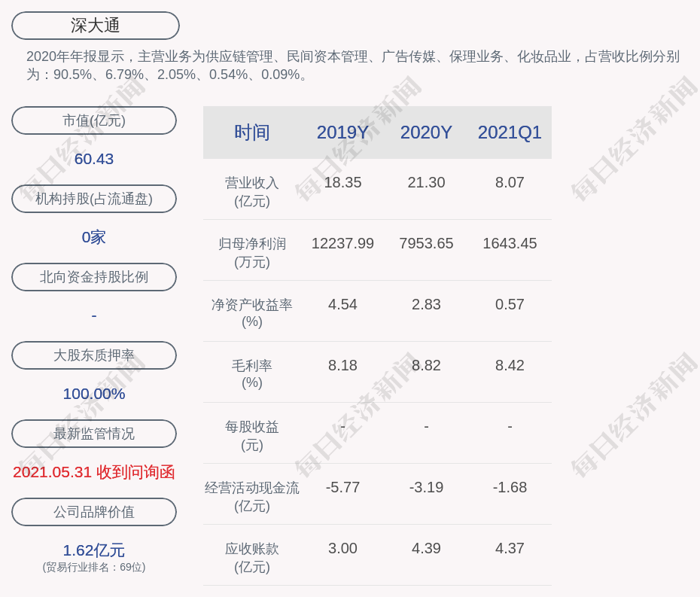The height and width of the screenshot is (597, 700).
Task: Click the 100.00% pledge rate value
Action: (x=94, y=394)
